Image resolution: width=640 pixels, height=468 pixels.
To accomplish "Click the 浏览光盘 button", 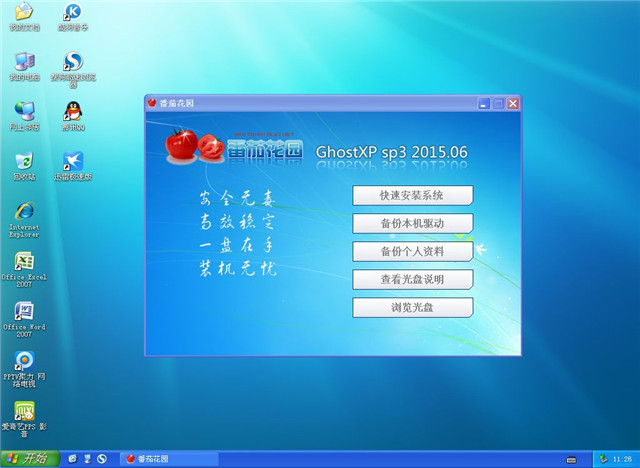I will pos(412,307).
